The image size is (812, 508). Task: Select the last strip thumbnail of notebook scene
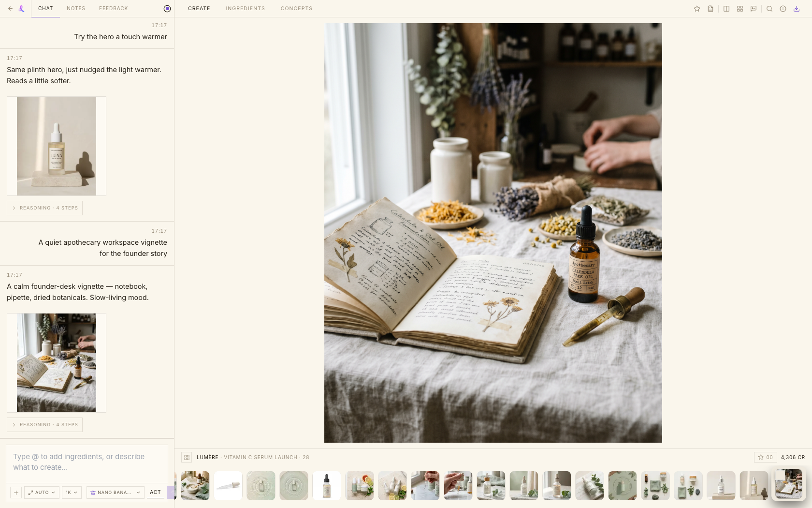[789, 484]
